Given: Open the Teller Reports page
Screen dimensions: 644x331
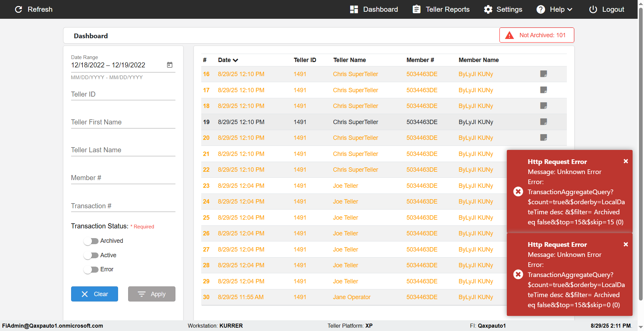Looking at the screenshot, I should click(441, 9).
